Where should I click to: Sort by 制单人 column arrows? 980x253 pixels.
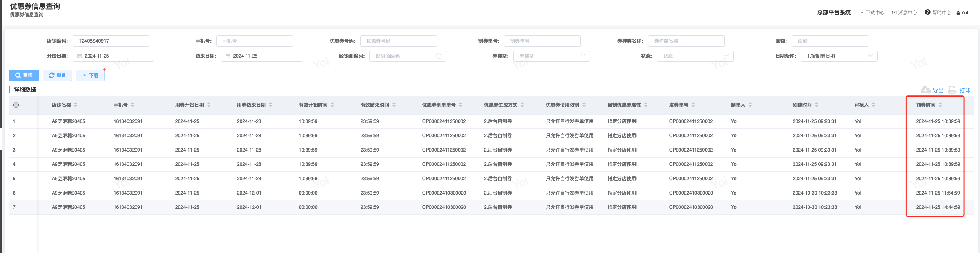coord(750,105)
